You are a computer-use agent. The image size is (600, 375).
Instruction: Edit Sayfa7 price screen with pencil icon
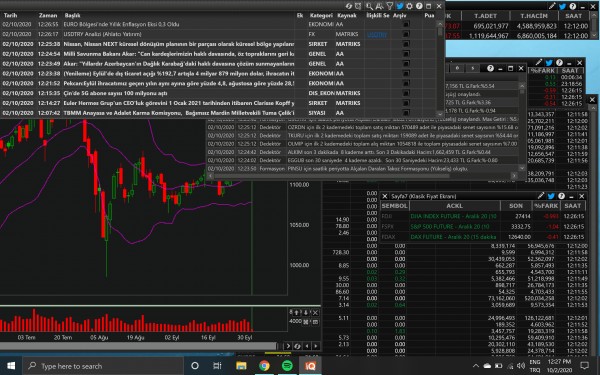541,196
